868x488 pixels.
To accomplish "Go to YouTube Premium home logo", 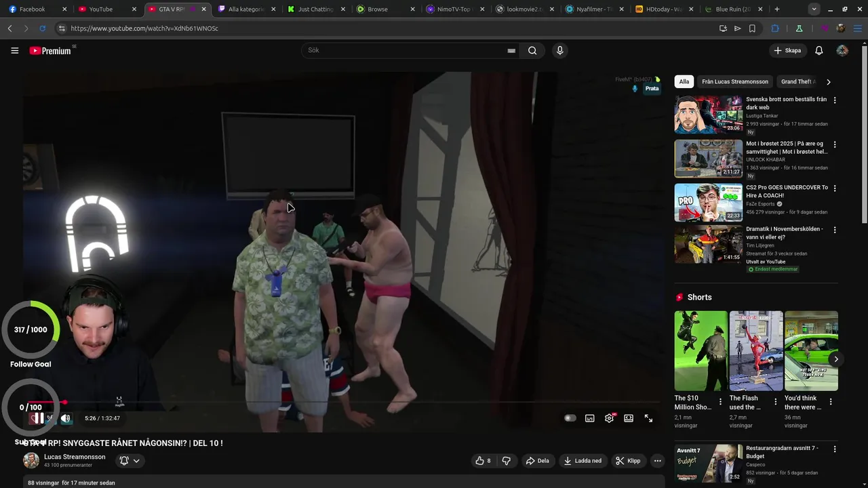I will coord(50,51).
